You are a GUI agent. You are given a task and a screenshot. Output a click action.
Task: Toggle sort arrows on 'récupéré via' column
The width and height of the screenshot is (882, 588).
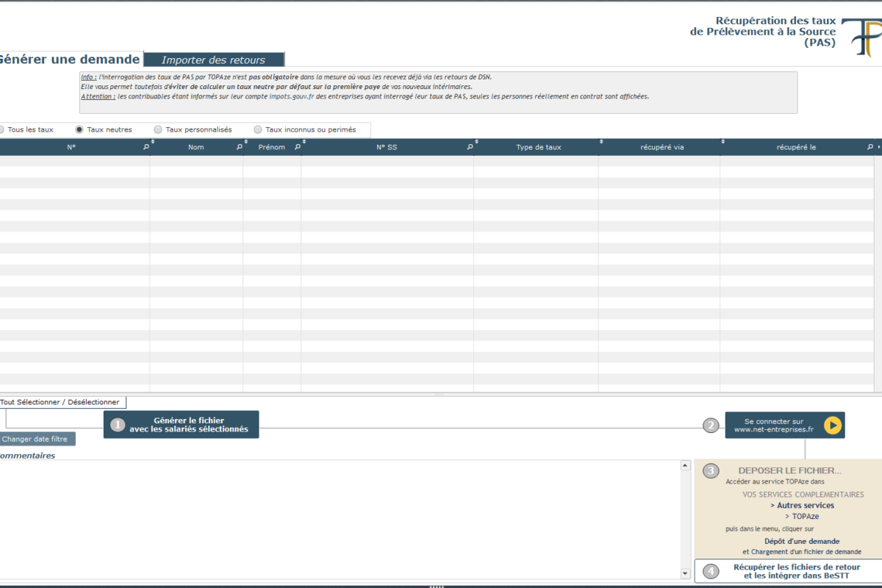point(723,142)
